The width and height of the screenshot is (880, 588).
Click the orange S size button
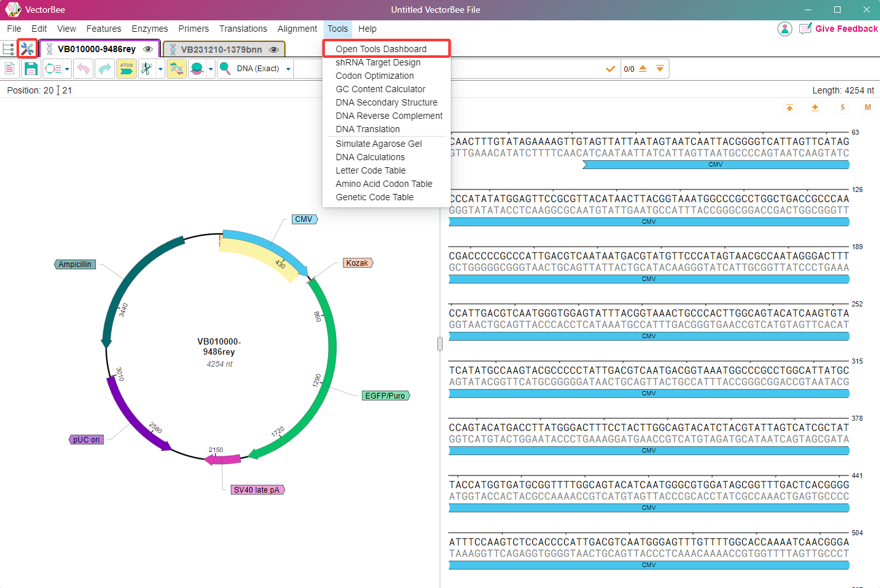click(842, 107)
